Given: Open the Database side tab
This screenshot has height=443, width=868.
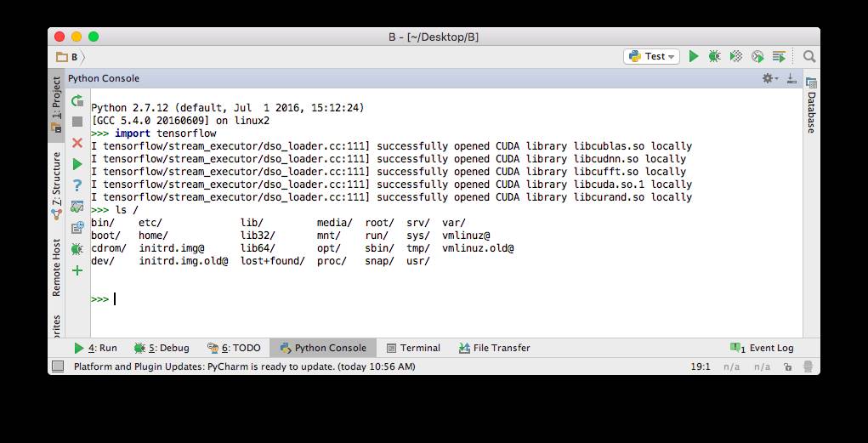Looking at the screenshot, I should click(811, 106).
